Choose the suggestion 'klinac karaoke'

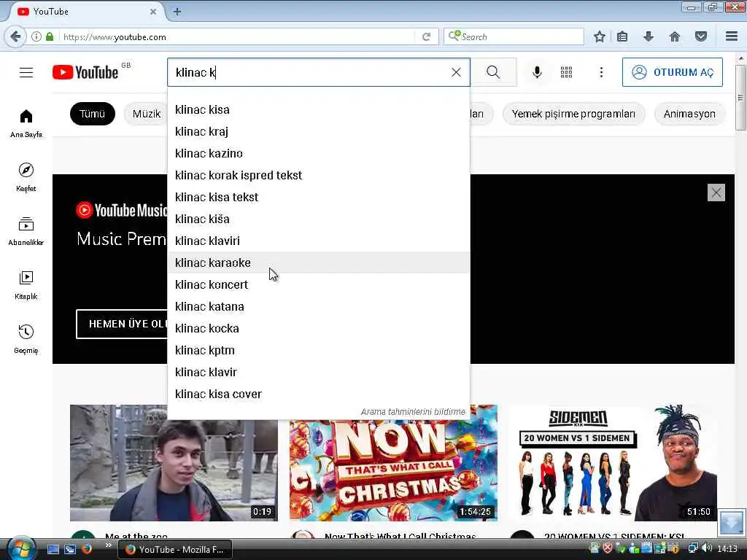(318, 262)
